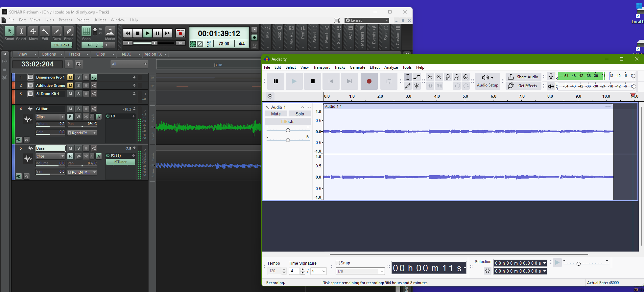The image size is (644, 292).
Task: Open the Effect menu in Audacity
Action: [x=374, y=67]
